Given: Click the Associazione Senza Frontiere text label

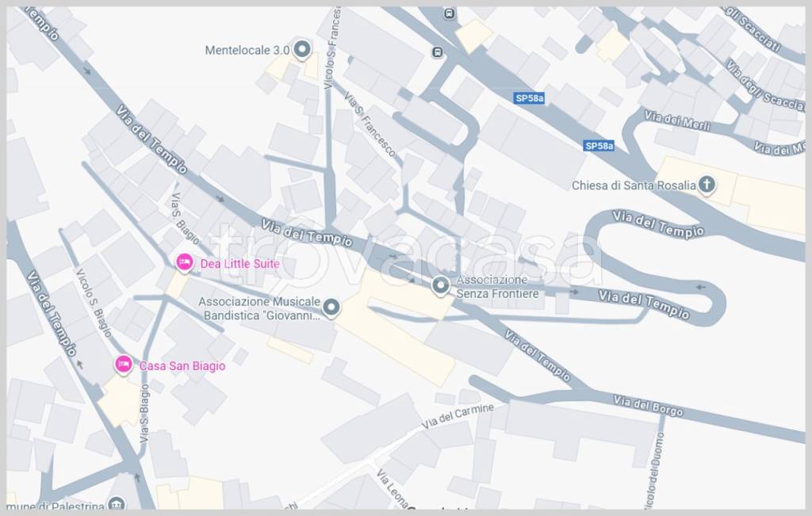Looking at the screenshot, I should (497, 287).
